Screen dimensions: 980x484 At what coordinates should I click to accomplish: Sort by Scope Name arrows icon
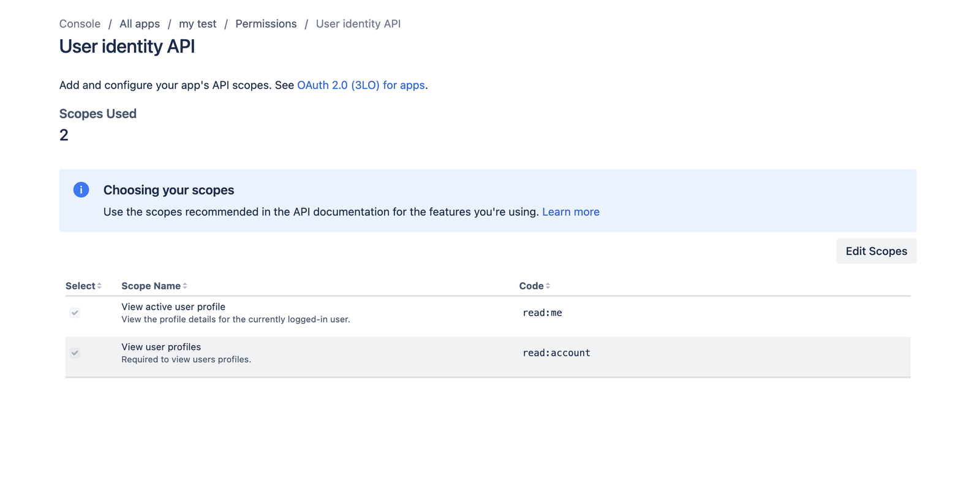click(x=185, y=286)
